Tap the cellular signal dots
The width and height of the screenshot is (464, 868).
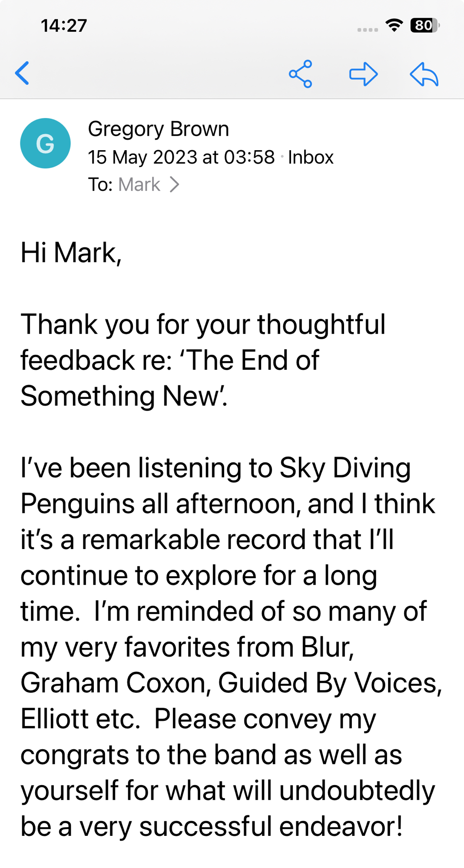click(x=367, y=30)
